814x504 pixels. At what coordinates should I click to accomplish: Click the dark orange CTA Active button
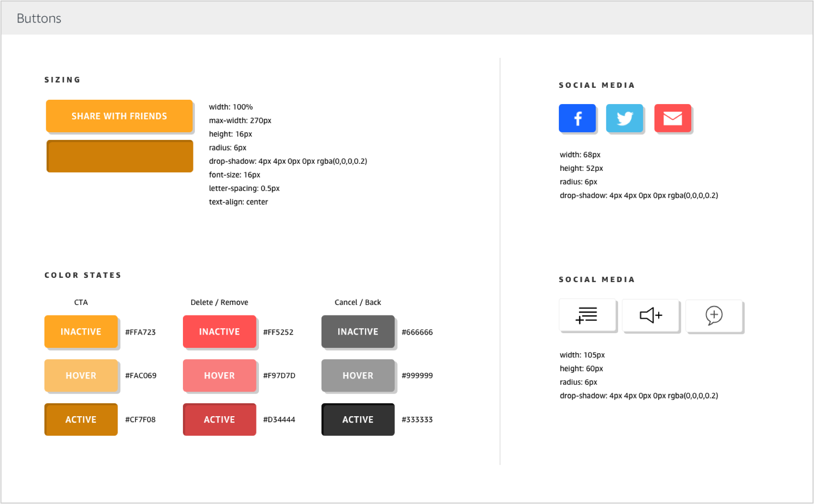81,420
